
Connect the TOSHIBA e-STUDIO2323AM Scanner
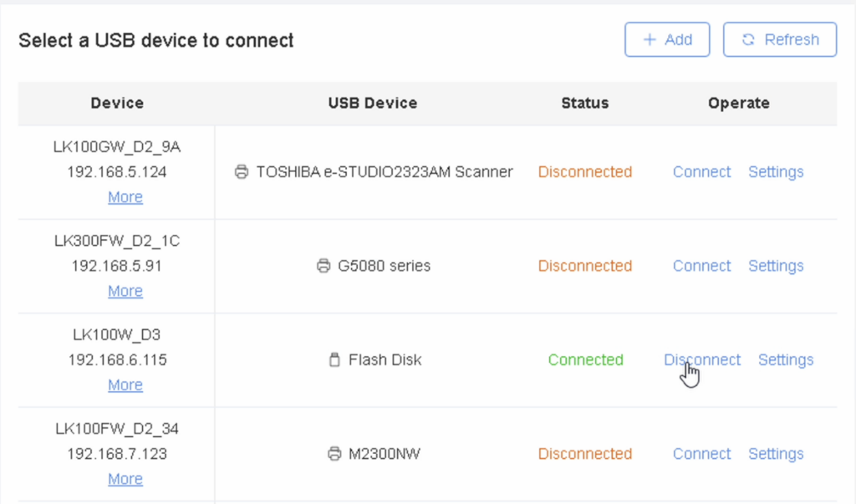click(701, 172)
